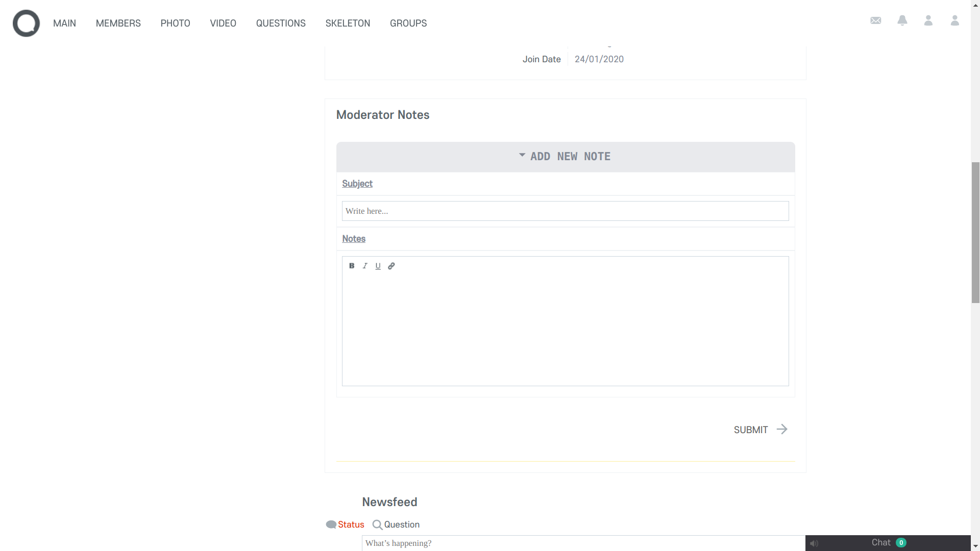Click the Submit arrow icon
Image resolution: width=980 pixels, height=551 pixels.
(x=782, y=430)
